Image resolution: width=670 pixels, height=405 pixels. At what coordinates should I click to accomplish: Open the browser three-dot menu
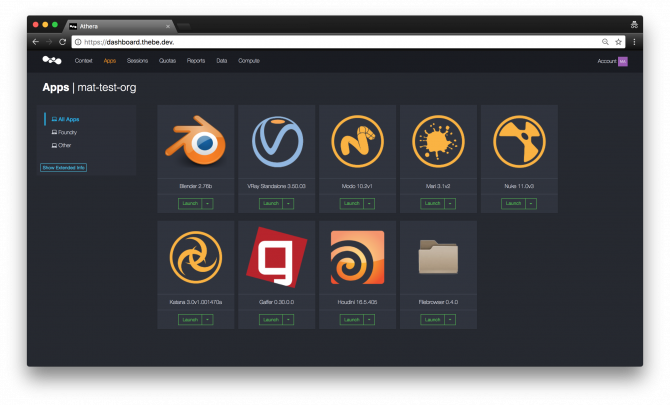pos(634,42)
